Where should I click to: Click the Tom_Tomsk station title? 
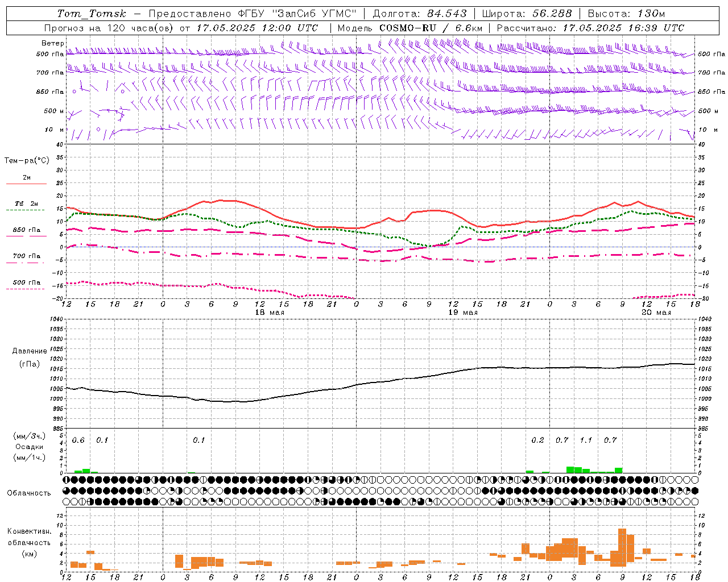pos(91,14)
